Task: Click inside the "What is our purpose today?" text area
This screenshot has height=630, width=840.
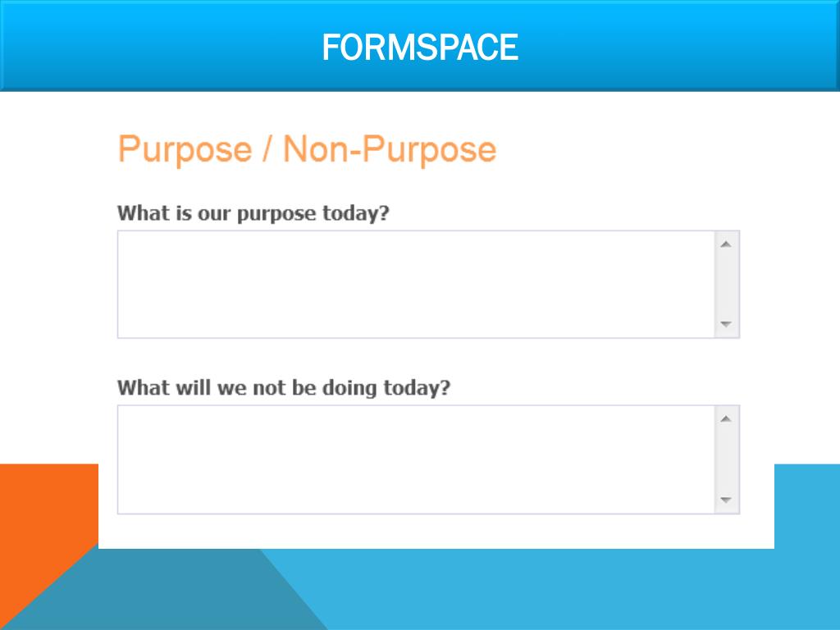Action: click(x=416, y=285)
